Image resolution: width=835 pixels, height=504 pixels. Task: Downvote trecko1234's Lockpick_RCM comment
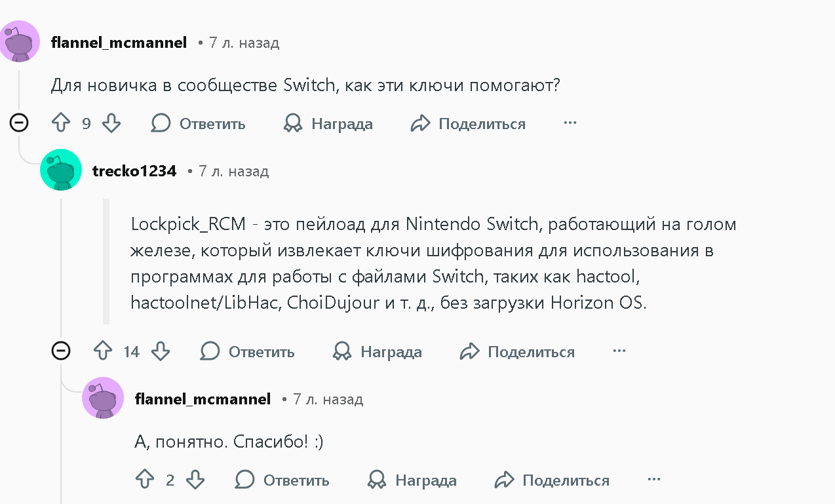(x=161, y=351)
